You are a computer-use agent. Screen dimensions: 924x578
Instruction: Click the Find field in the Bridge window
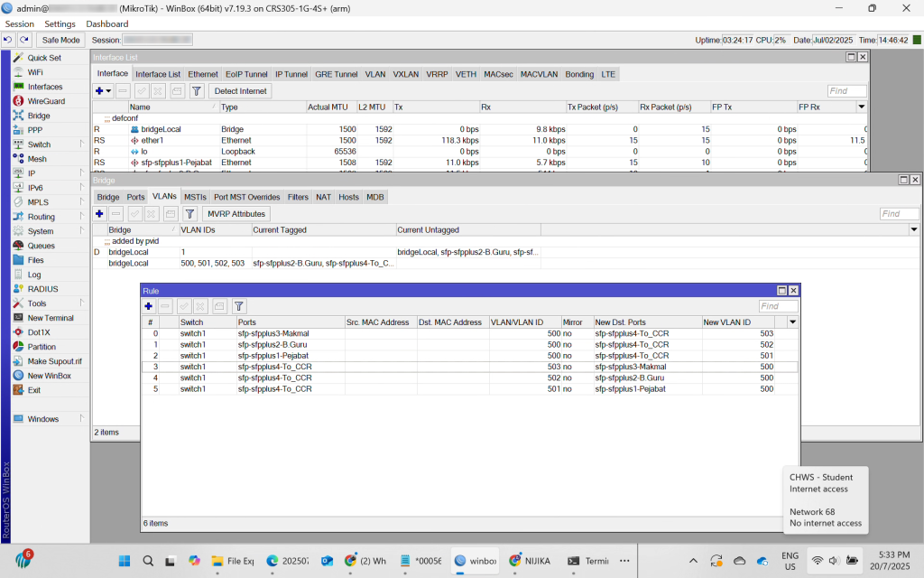pos(900,213)
